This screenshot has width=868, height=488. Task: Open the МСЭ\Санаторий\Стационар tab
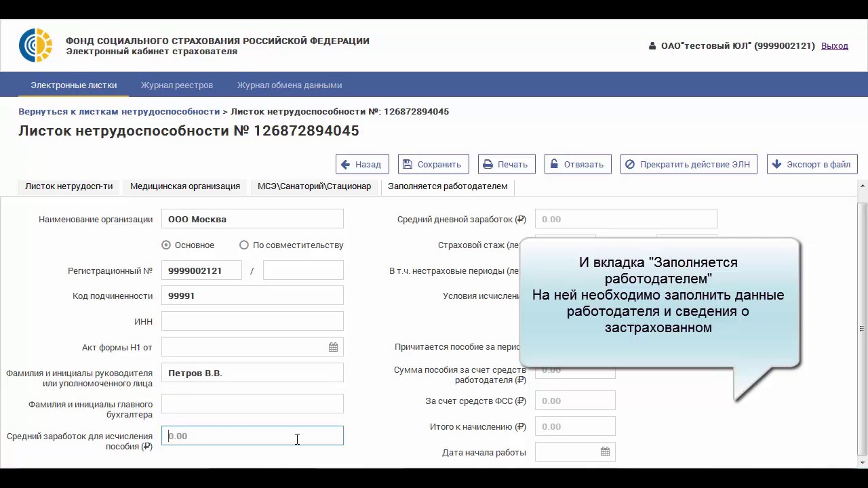[x=314, y=186]
